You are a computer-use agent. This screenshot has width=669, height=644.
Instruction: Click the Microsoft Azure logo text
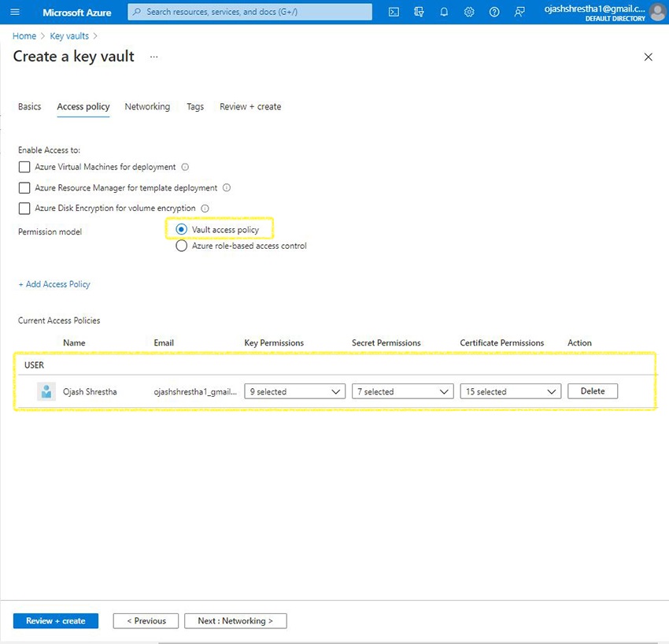[77, 13]
